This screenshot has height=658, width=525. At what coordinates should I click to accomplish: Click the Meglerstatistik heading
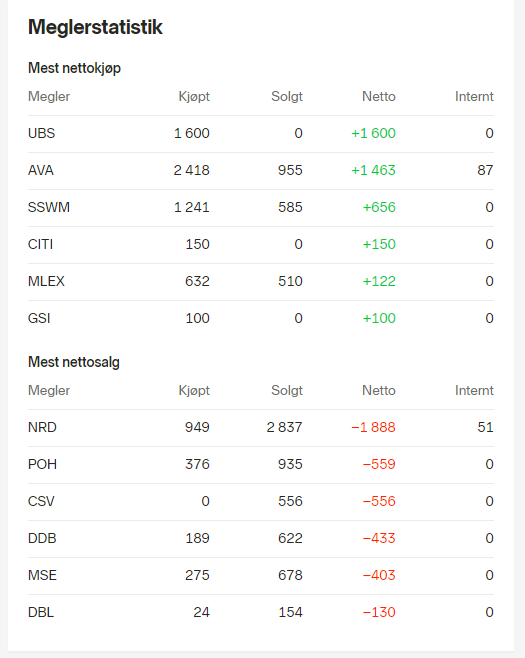coord(95,27)
